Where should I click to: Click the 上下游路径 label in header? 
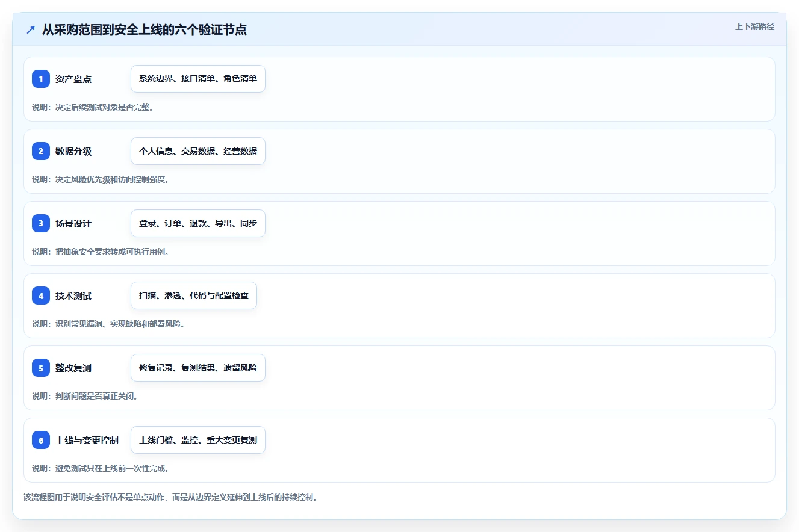(754, 27)
